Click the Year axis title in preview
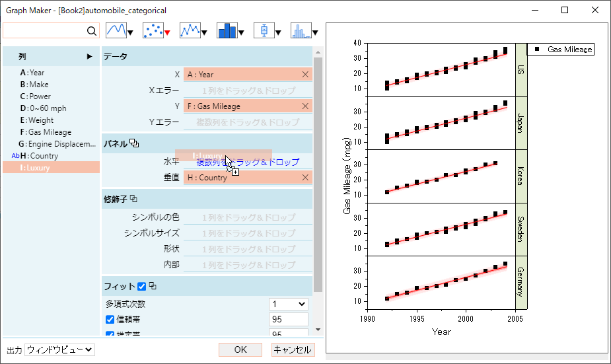611x364 pixels. pyautogui.click(x=441, y=332)
